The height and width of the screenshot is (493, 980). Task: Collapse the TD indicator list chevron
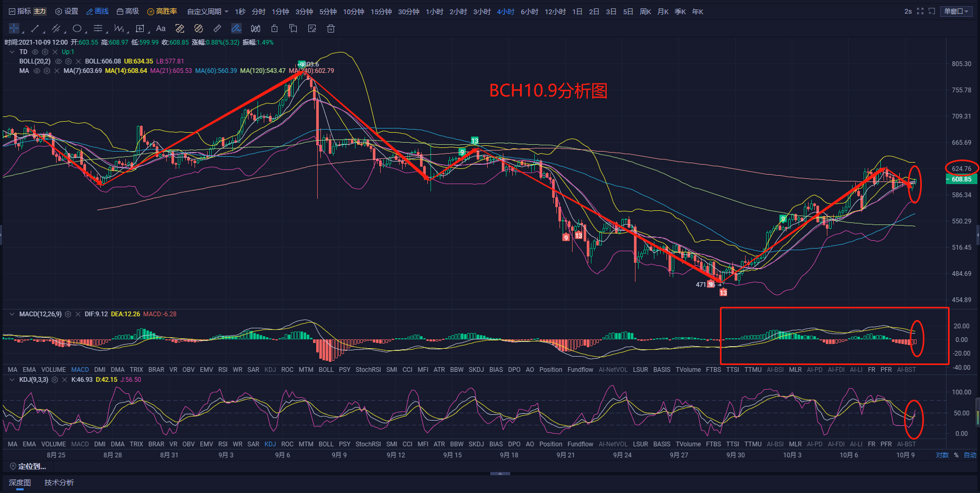tap(12, 52)
